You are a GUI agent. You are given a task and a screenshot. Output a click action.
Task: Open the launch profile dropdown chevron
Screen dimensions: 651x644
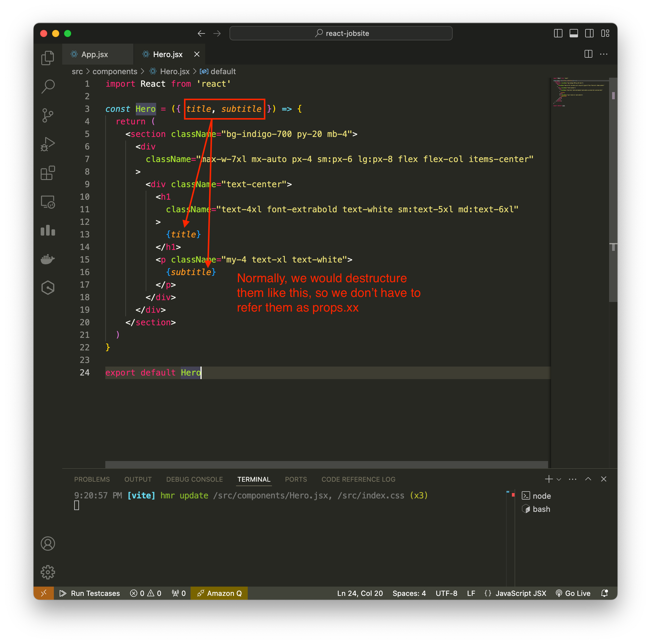point(559,479)
